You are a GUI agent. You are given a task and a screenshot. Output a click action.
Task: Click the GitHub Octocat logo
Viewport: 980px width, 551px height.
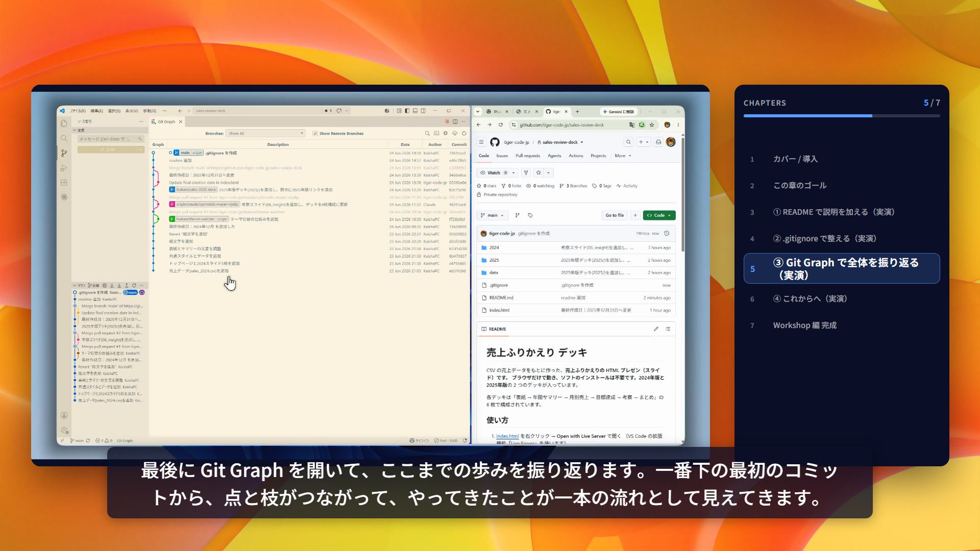tap(495, 142)
